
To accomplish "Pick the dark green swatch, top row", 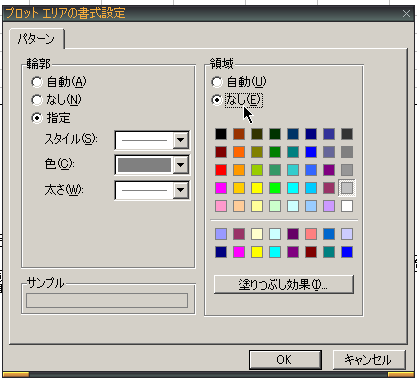I will tap(275, 134).
